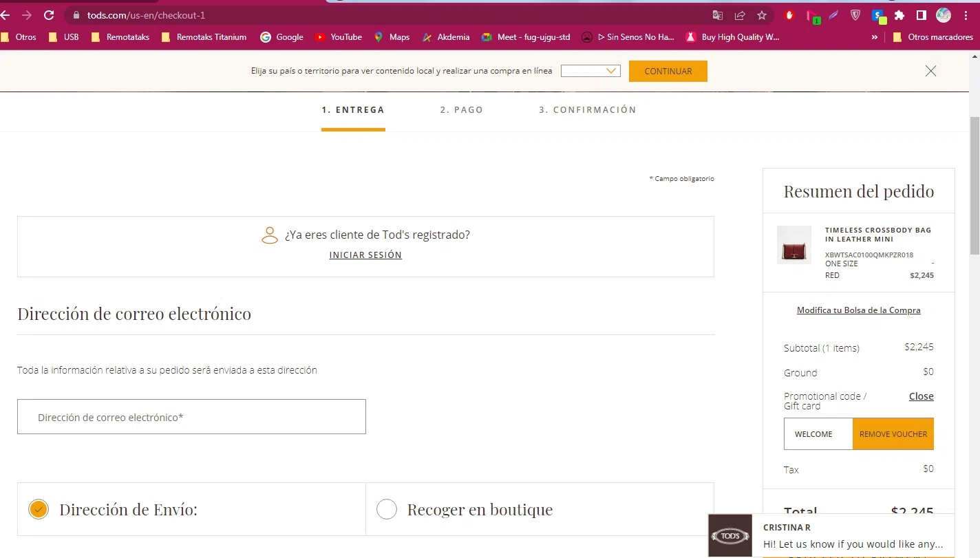980x558 pixels.
Task: Click the purple feather extension icon
Action: [833, 15]
